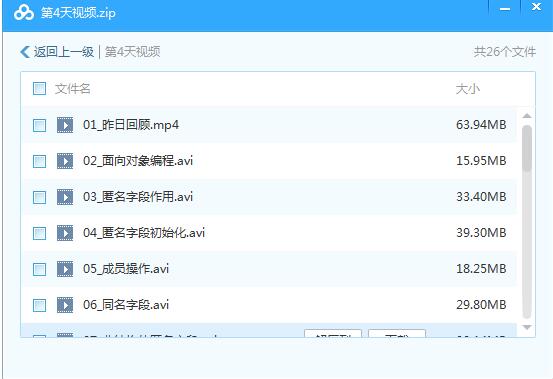This screenshot has width=553, height=379.
Task: Tick the select-all checkbox beside 文件名
Action: pyautogui.click(x=39, y=88)
